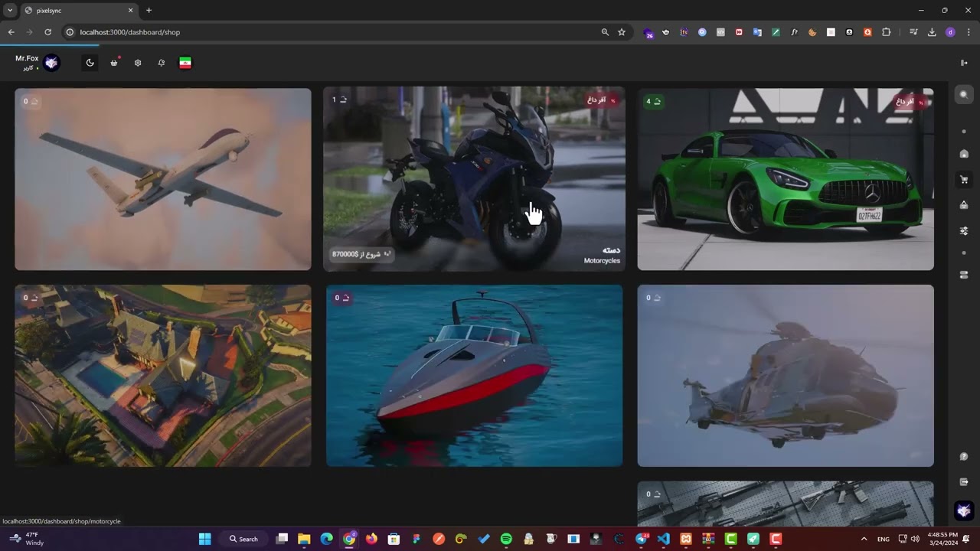Open the Chrome extensions puzzle icon
Screen dimensions: 980x551
[886, 32]
